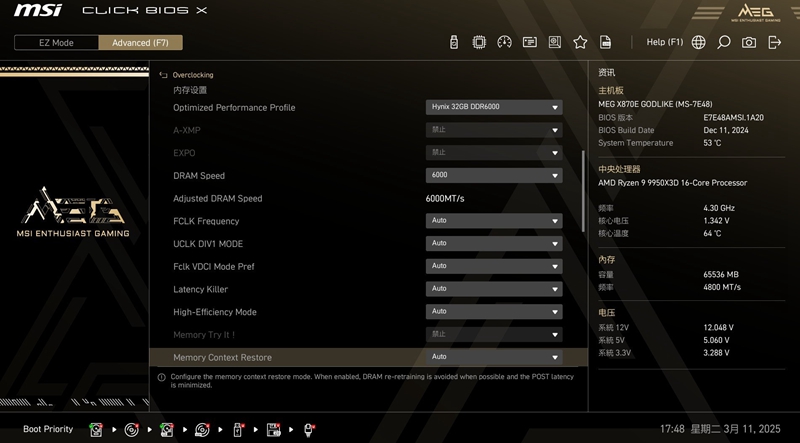Switch to EZ Mode tab
This screenshot has width=800, height=443.
point(56,43)
